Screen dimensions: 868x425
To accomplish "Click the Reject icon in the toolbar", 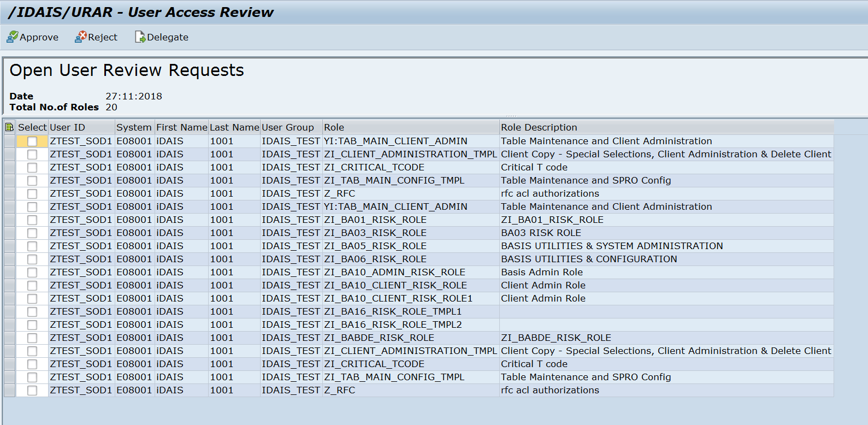I will [81, 37].
